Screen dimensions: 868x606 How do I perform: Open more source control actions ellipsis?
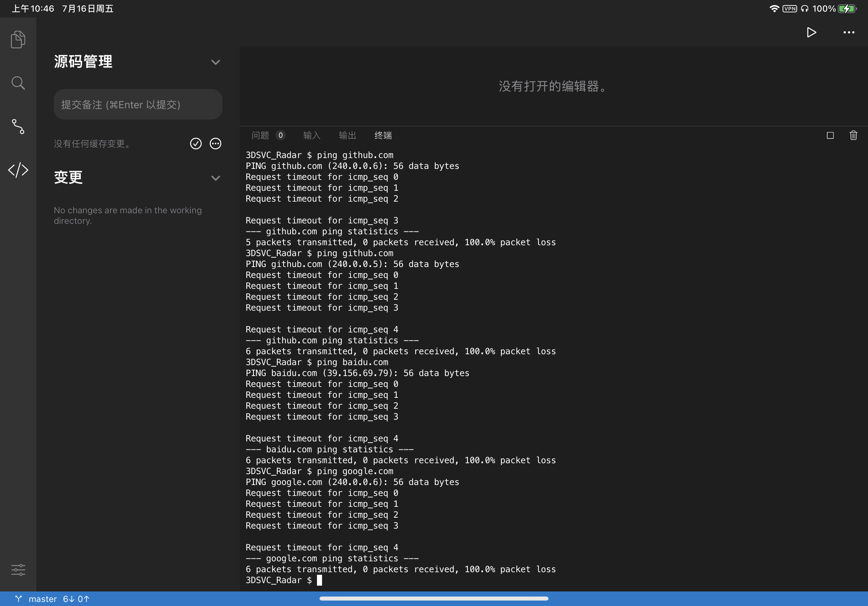[216, 144]
